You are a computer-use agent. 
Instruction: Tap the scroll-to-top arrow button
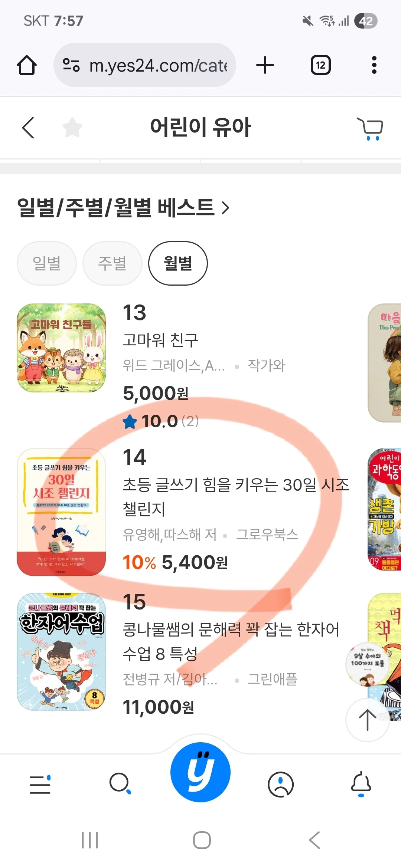pos(367,720)
